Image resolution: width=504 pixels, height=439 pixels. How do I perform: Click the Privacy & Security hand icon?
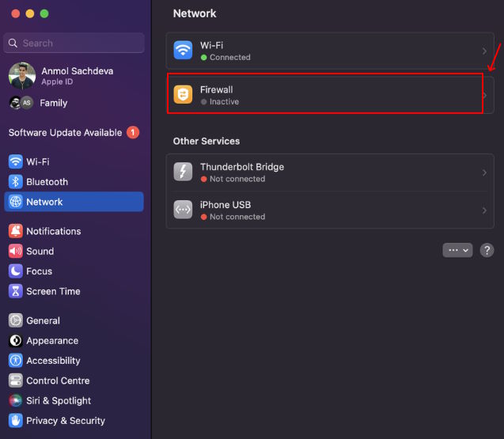(x=16, y=421)
